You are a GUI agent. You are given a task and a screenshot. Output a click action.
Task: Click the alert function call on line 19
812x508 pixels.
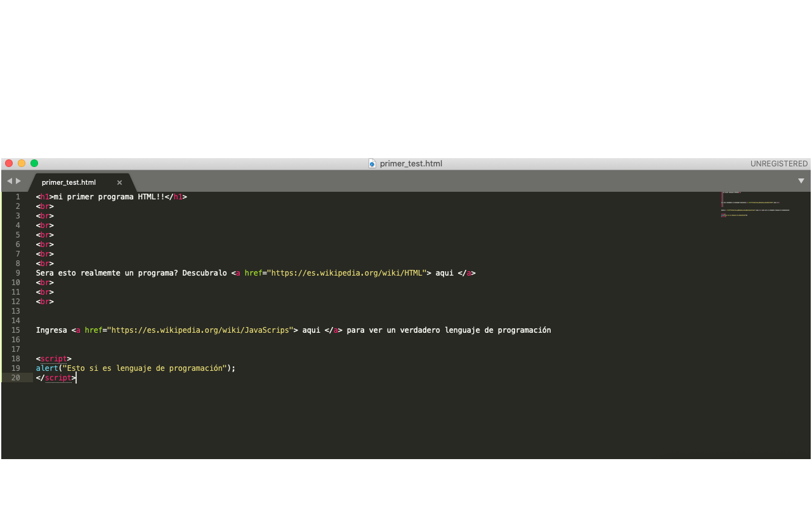click(x=136, y=368)
